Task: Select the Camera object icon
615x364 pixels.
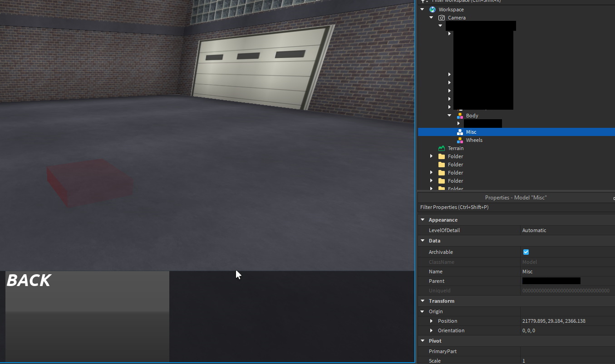Action: [x=442, y=18]
